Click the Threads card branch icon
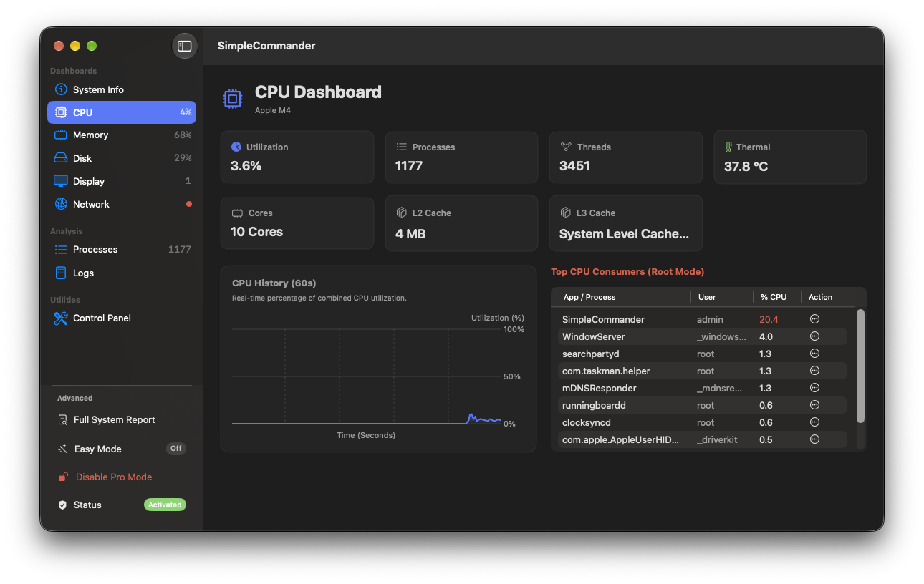Screen dimensions: 924x584 coord(565,147)
